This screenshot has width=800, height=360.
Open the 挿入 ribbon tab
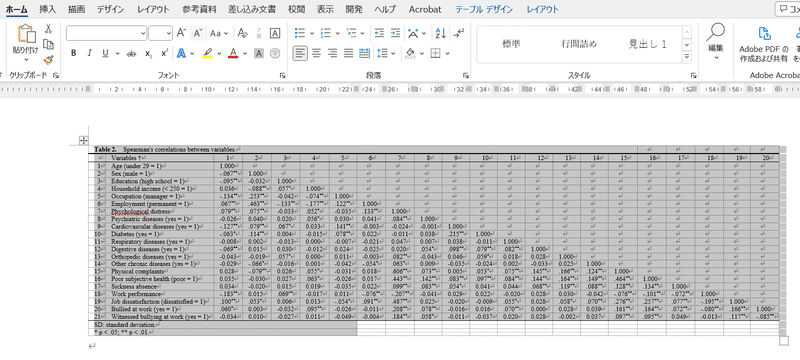[47, 9]
